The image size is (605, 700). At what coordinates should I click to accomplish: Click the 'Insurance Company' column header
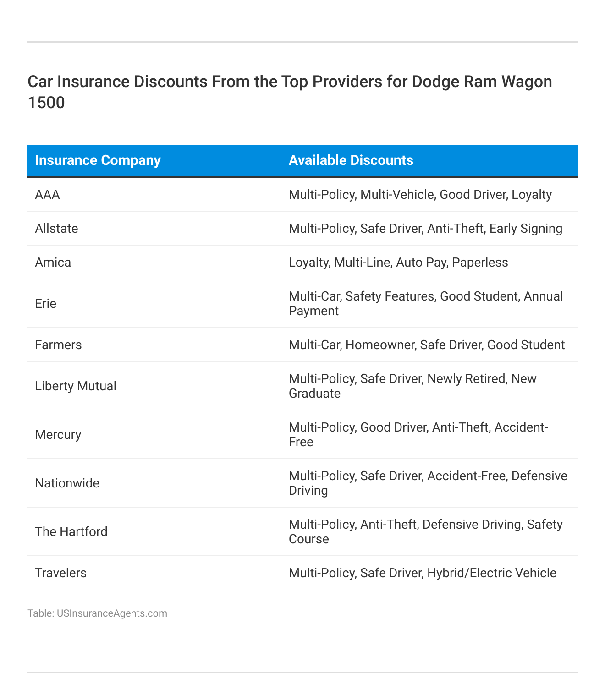(x=98, y=160)
